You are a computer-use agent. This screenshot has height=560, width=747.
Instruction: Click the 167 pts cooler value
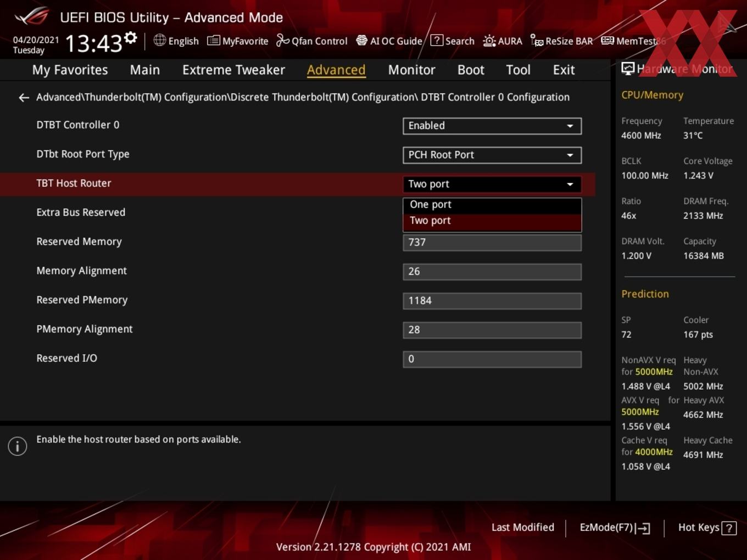[698, 334]
